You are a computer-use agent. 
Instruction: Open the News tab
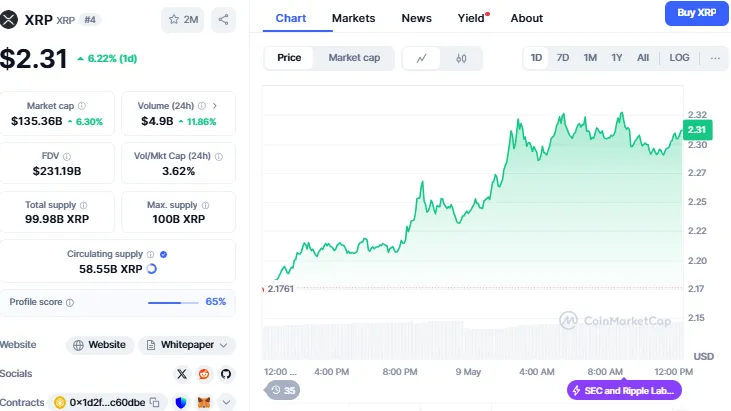416,18
